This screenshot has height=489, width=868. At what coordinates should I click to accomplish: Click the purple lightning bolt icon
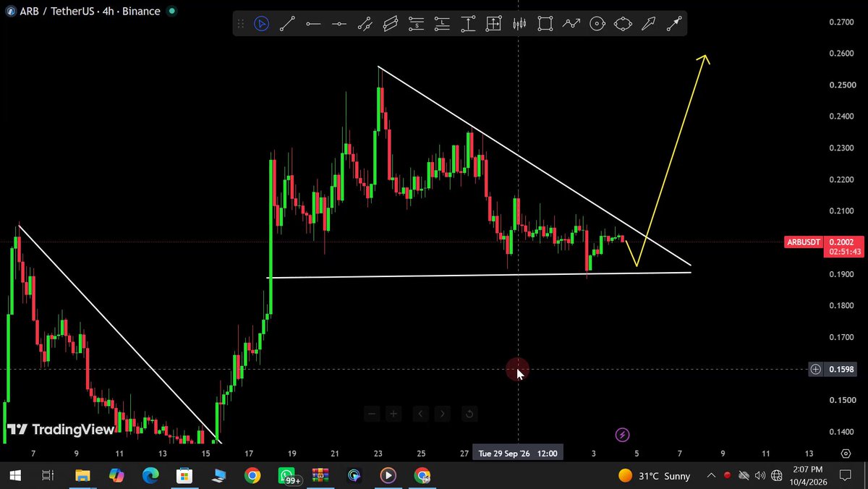[623, 435]
